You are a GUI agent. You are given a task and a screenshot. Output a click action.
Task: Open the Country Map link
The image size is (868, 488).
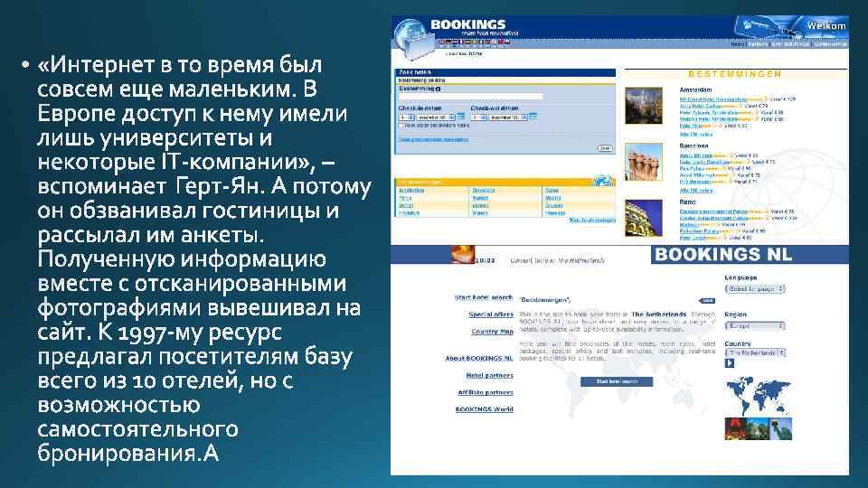coord(492,332)
